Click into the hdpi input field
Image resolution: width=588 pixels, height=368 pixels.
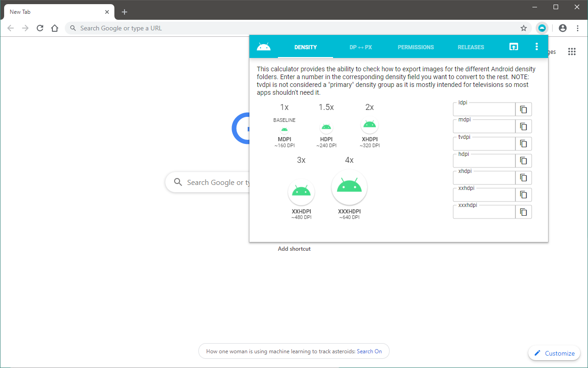click(x=484, y=161)
